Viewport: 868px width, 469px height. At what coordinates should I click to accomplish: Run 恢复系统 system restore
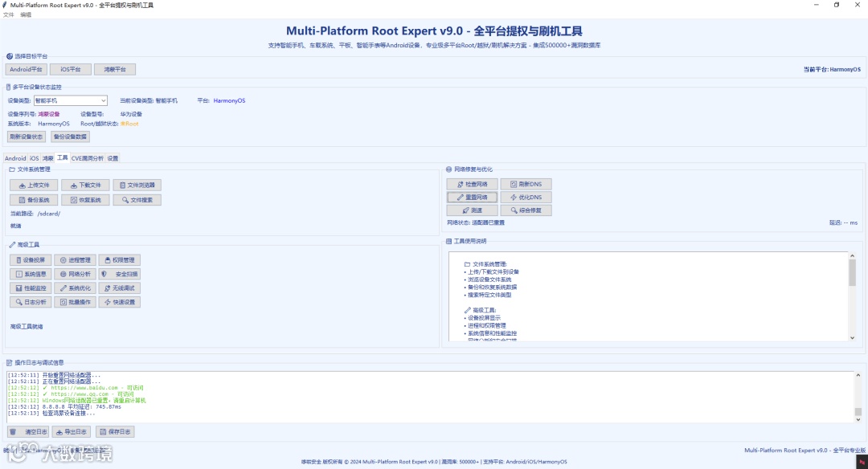85,200
